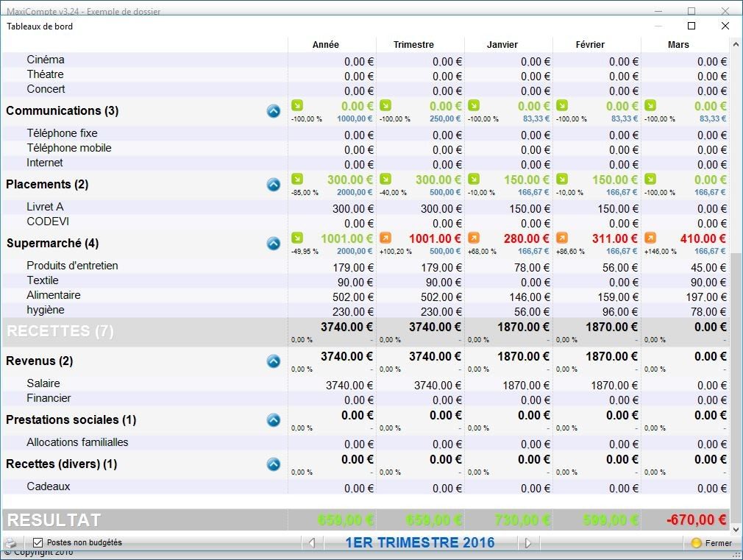The width and height of the screenshot is (743, 560).
Task: Click the printer icon in bottom bar
Action: [x=10, y=543]
